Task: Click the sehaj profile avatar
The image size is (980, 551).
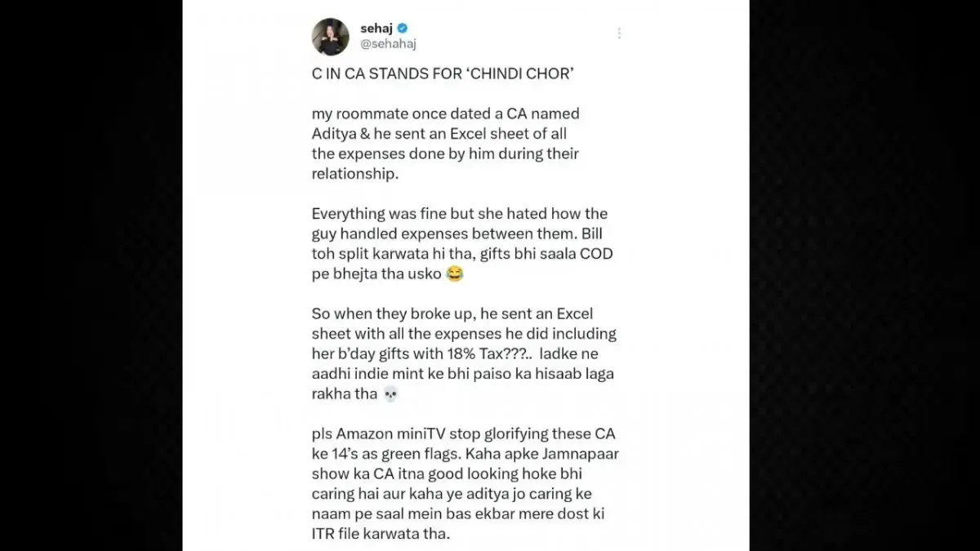Action: coord(331,36)
